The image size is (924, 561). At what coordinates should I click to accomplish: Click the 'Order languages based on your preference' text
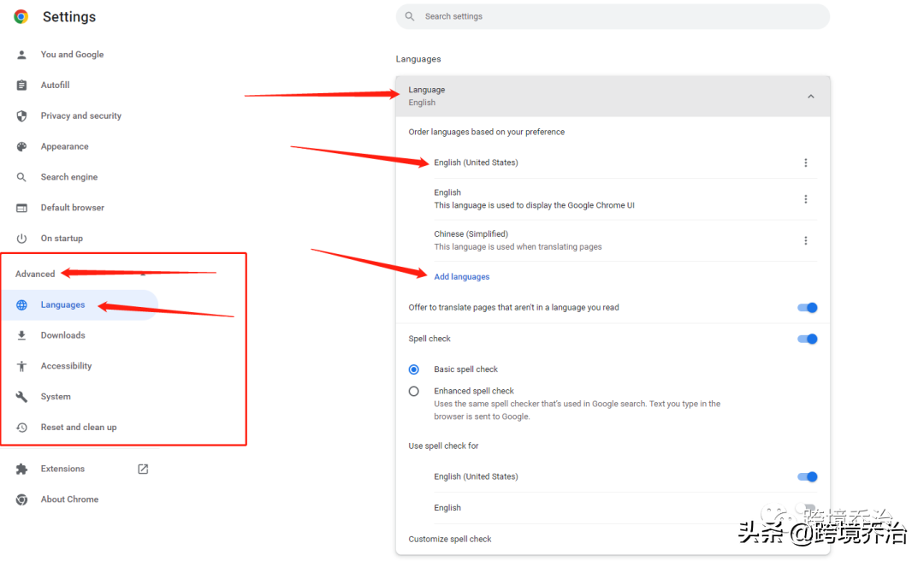[486, 132]
